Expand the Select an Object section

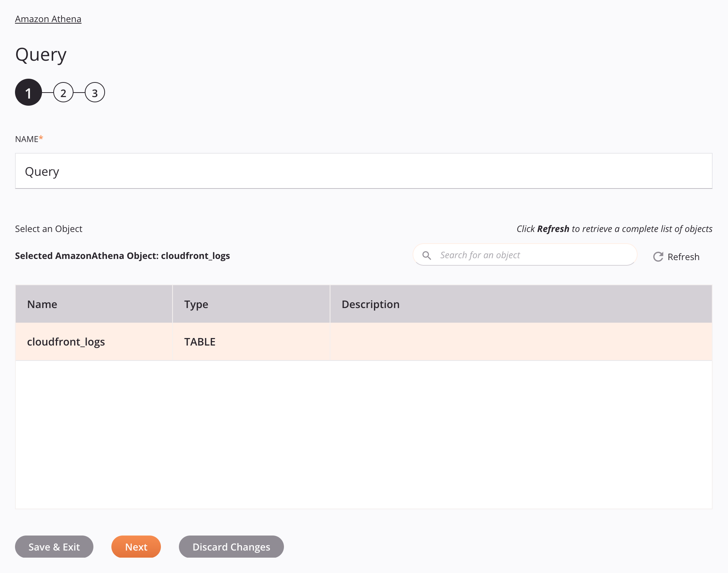[48, 229]
